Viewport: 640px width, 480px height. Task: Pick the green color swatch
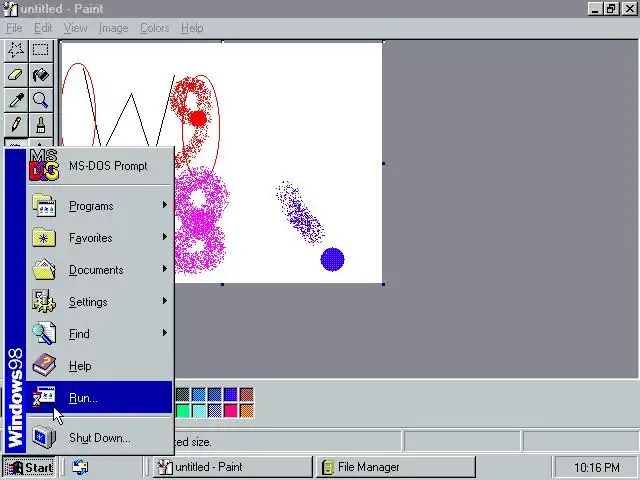[x=183, y=411]
